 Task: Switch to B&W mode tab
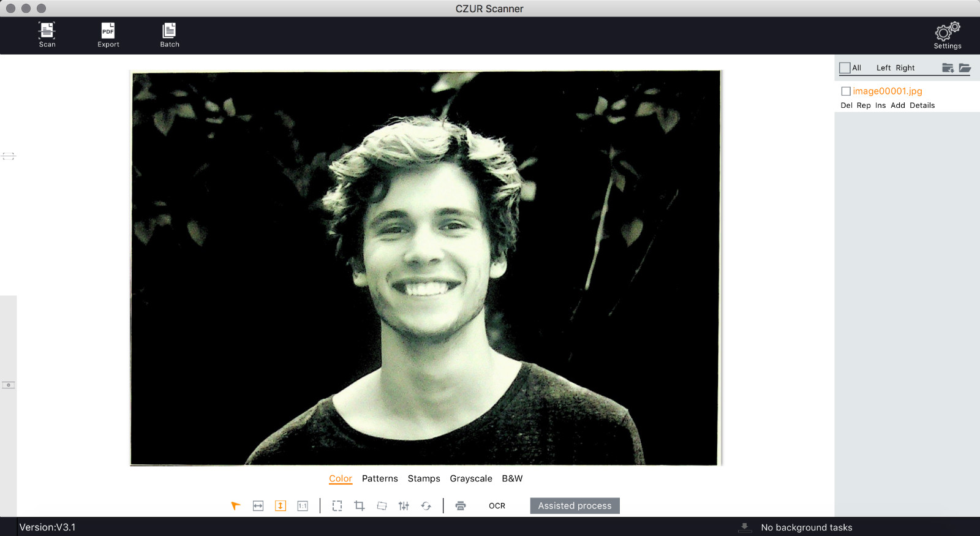point(512,478)
